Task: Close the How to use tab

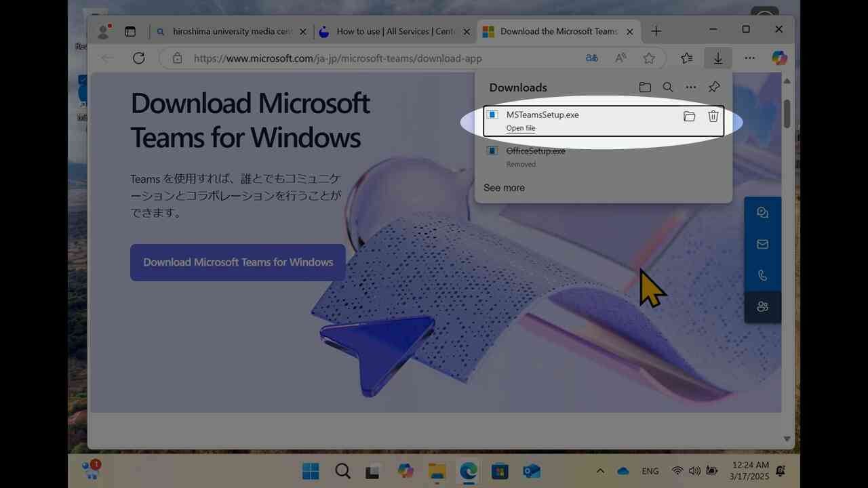Action: click(x=467, y=31)
